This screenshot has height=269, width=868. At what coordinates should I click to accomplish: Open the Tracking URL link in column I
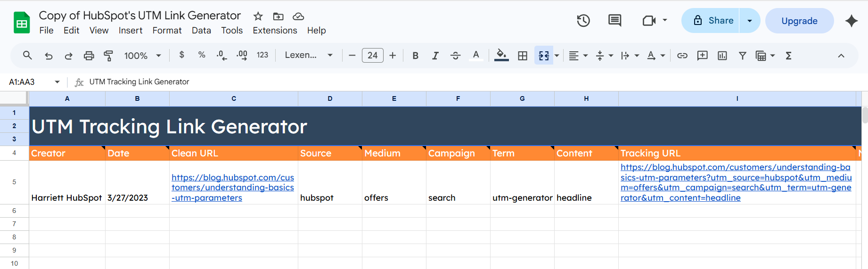coord(736,182)
